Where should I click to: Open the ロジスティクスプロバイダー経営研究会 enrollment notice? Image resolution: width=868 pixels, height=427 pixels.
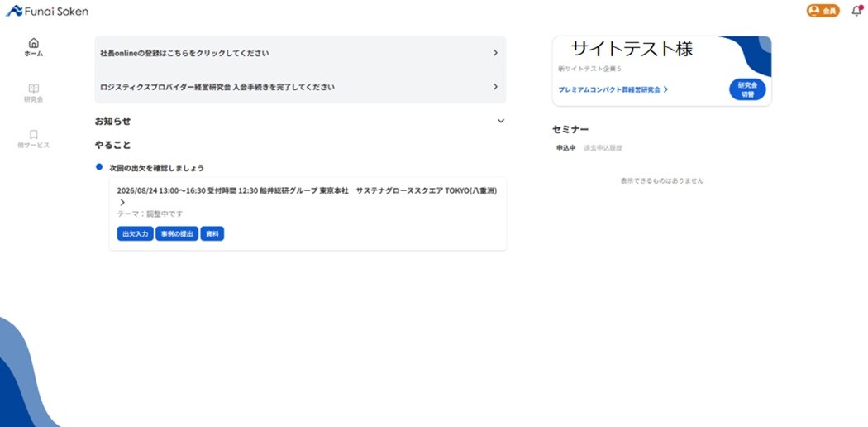300,87
